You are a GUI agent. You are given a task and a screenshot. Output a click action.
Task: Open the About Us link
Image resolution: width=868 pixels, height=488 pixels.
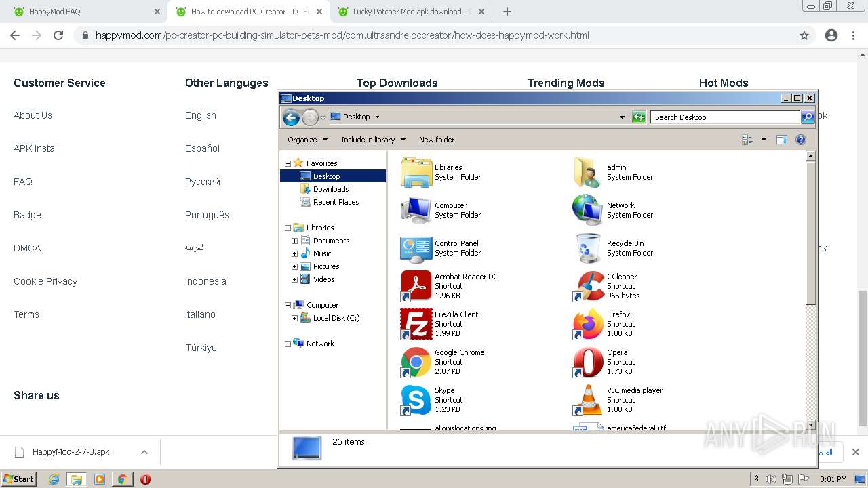coord(33,115)
